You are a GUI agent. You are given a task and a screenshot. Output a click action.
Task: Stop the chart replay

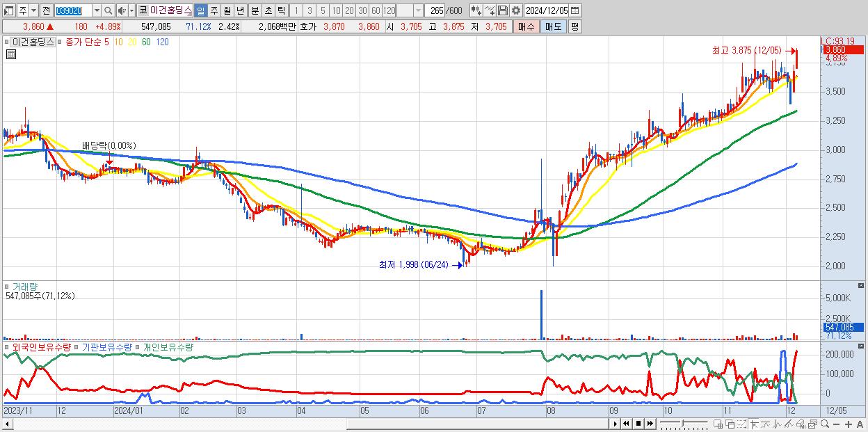pyautogui.click(x=638, y=424)
